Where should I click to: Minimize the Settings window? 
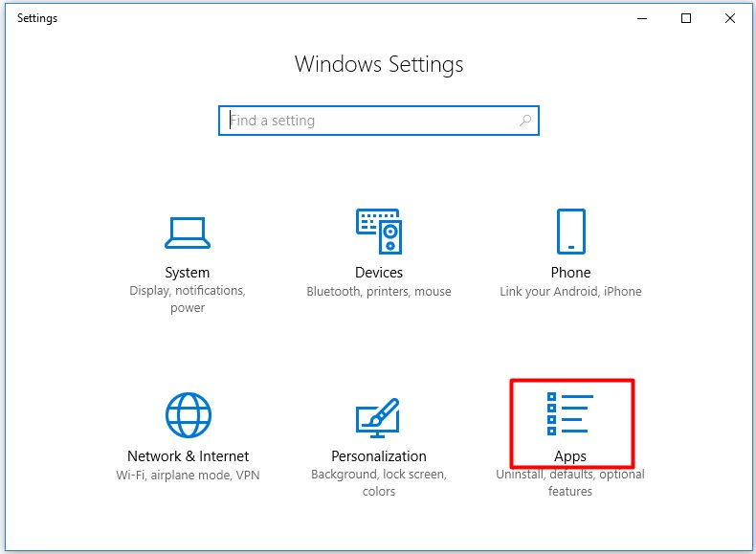pyautogui.click(x=642, y=18)
